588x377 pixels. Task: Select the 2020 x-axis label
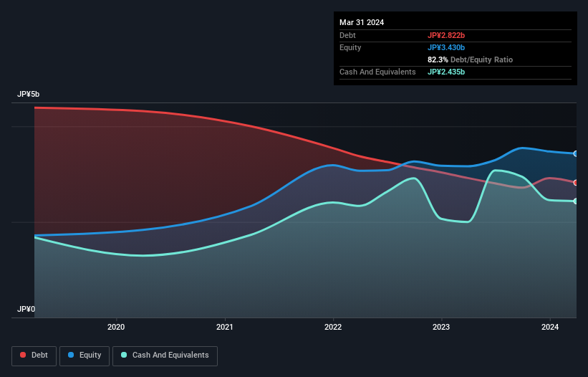[x=116, y=327]
